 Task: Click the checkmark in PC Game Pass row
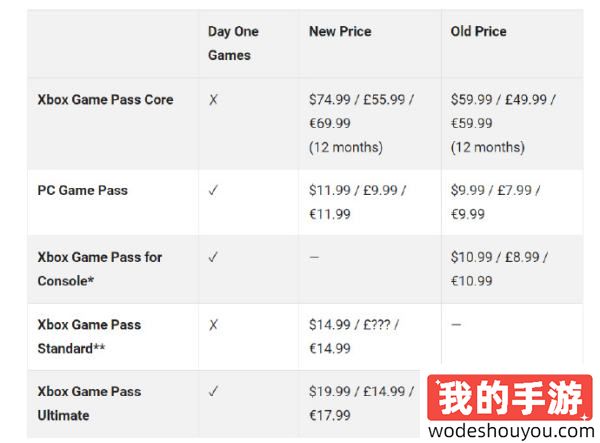213,190
